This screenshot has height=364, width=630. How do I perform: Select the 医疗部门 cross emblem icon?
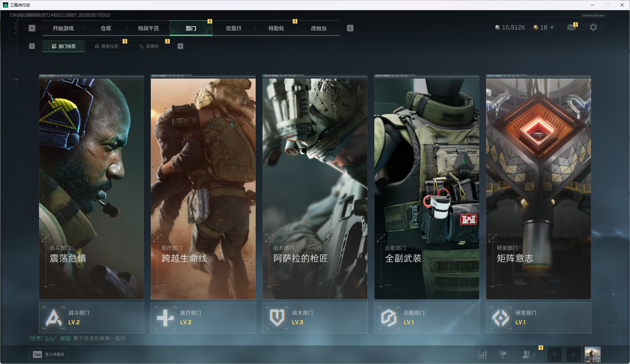(x=166, y=318)
